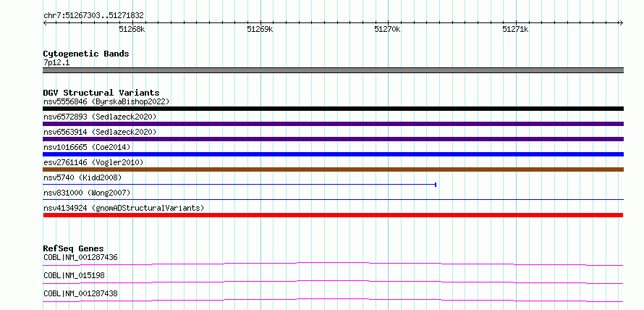The height and width of the screenshot is (310, 644).
Task: Click the right arrow end of the ruler
Action: click(622, 23)
